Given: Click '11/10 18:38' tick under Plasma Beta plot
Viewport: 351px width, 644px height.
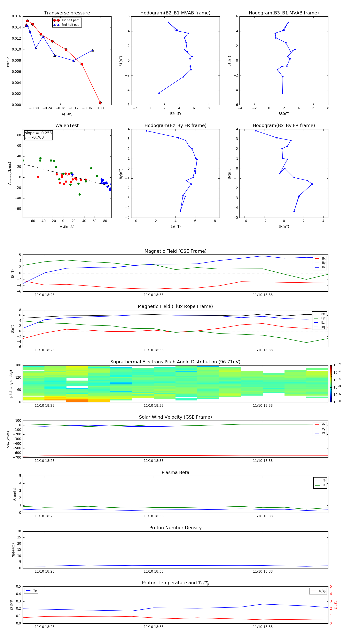Looking at the screenshot, I should tap(263, 516).
